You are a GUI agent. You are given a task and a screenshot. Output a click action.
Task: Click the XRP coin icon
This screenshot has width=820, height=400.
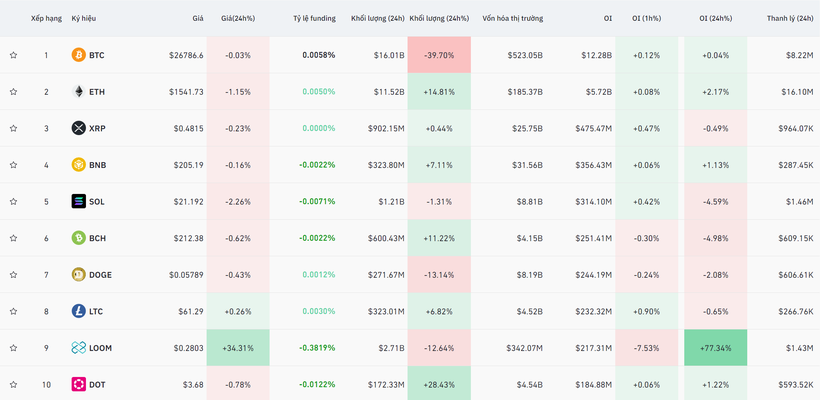[x=78, y=128]
